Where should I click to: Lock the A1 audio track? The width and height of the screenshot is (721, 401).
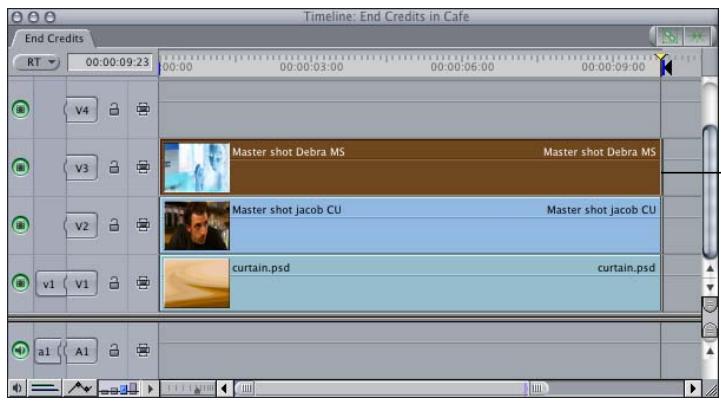point(114,350)
